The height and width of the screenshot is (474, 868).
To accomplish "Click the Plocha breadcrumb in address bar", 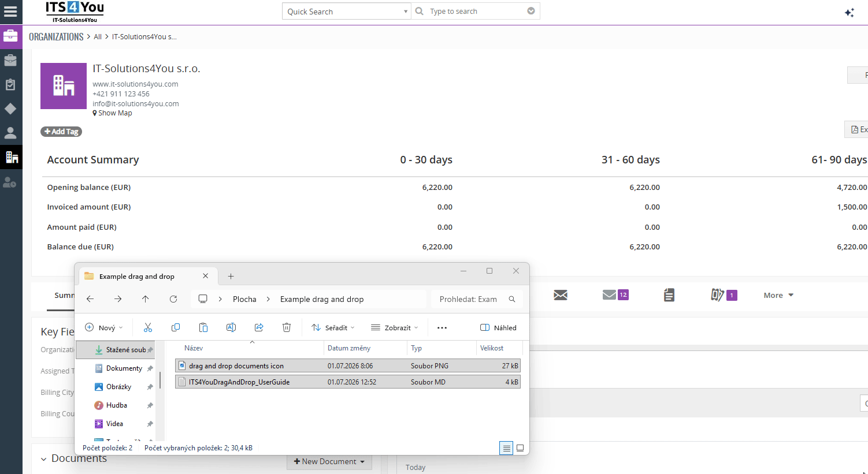I will tap(244, 299).
